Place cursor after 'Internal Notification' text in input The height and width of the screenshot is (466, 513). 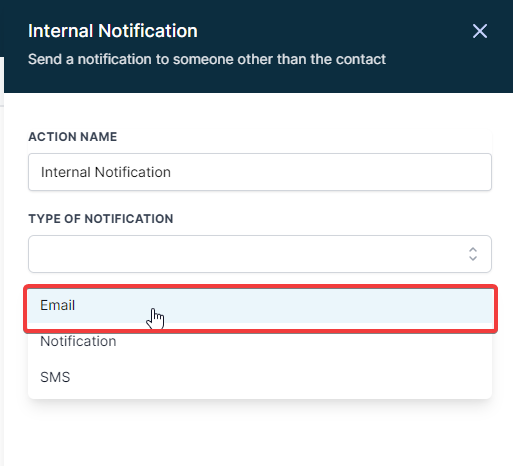[x=171, y=172]
